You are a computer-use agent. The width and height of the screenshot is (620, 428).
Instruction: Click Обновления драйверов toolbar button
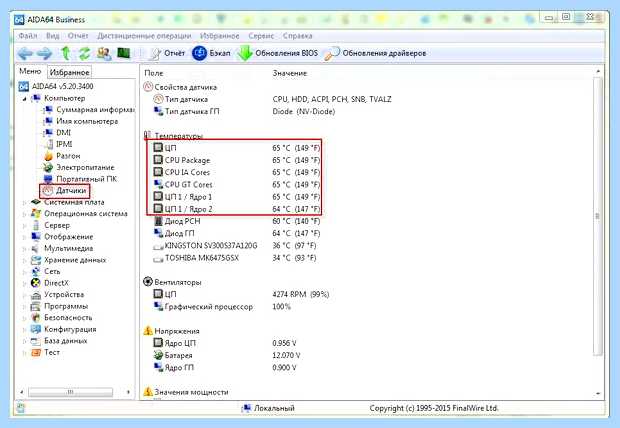coord(375,53)
